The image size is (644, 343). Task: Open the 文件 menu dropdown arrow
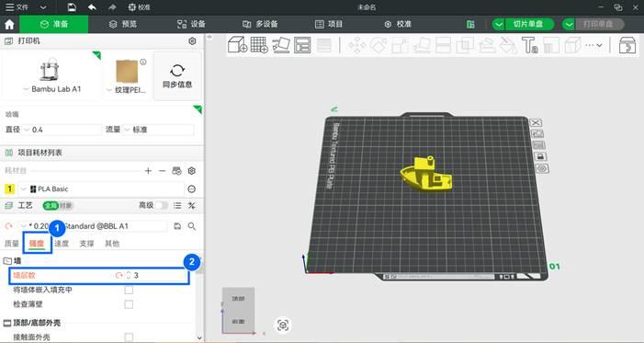[42, 7]
